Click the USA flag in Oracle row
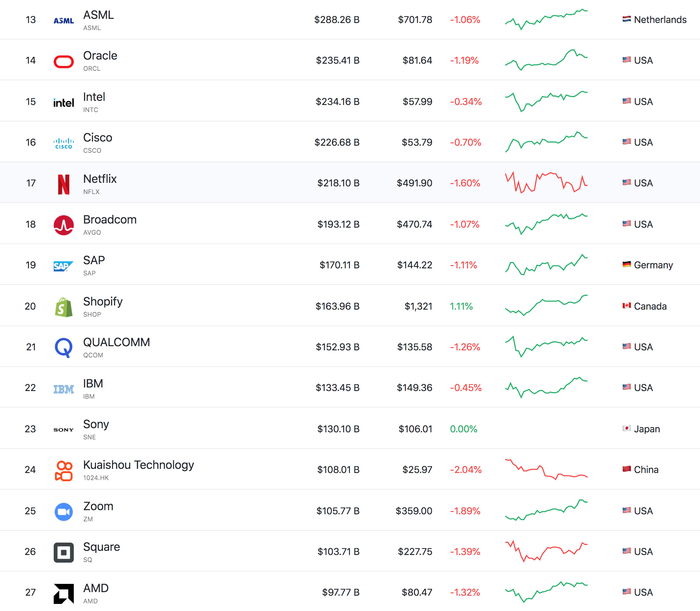The width and height of the screenshot is (700, 611). (x=627, y=60)
